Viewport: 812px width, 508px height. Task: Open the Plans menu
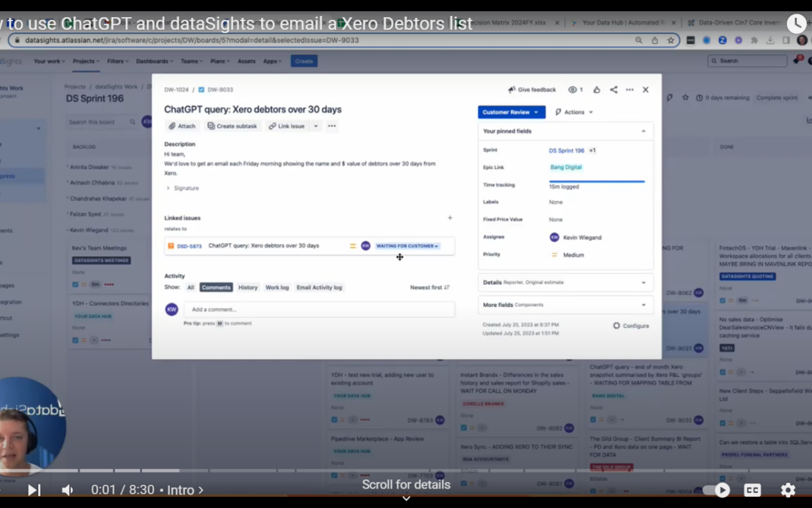pyautogui.click(x=220, y=61)
